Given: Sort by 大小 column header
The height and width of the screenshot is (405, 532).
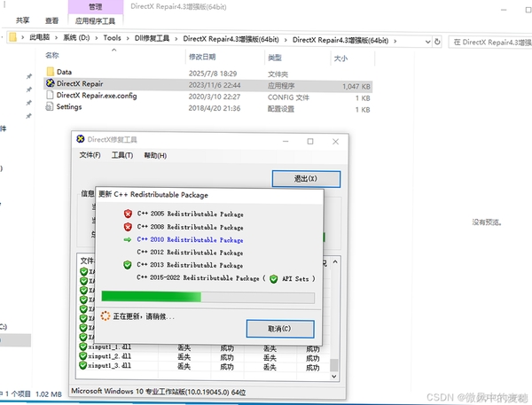Looking at the screenshot, I should [340, 58].
